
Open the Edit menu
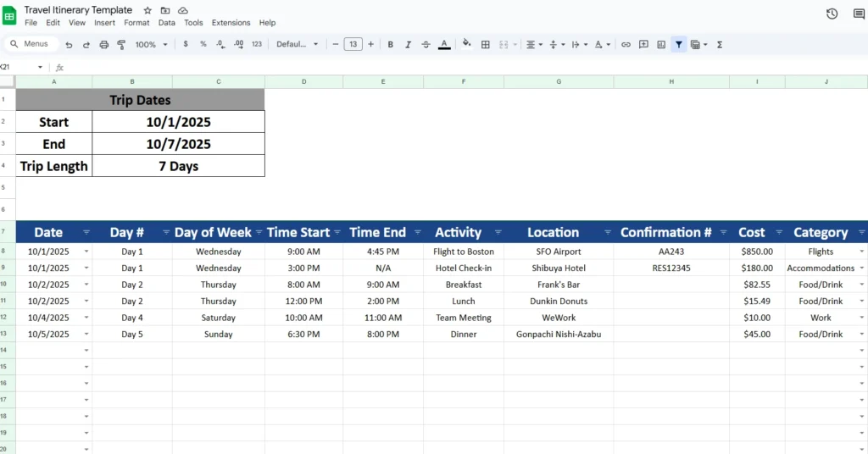pyautogui.click(x=53, y=23)
